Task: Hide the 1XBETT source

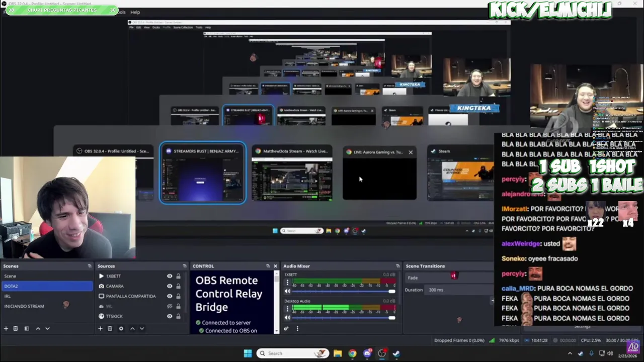Action: pyautogui.click(x=170, y=276)
